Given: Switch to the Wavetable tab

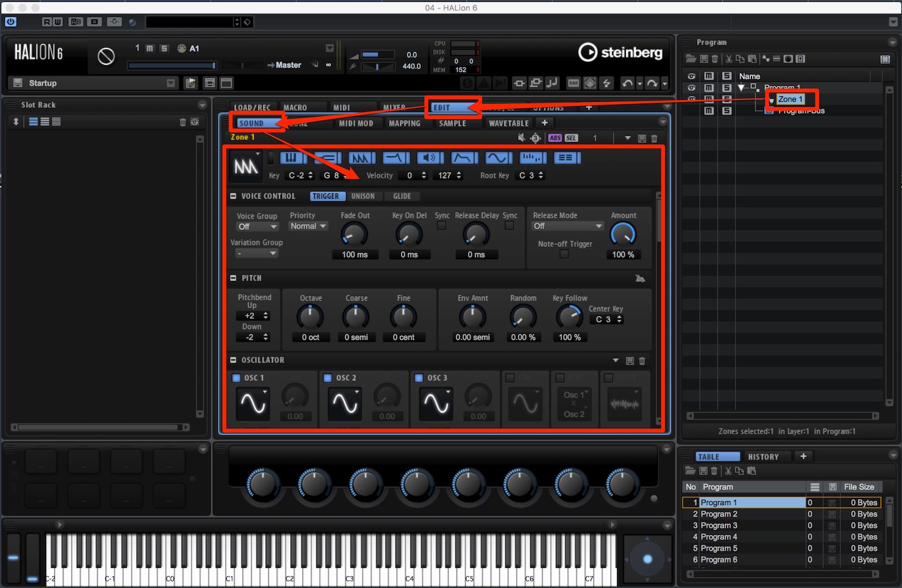Looking at the screenshot, I should 509,123.
